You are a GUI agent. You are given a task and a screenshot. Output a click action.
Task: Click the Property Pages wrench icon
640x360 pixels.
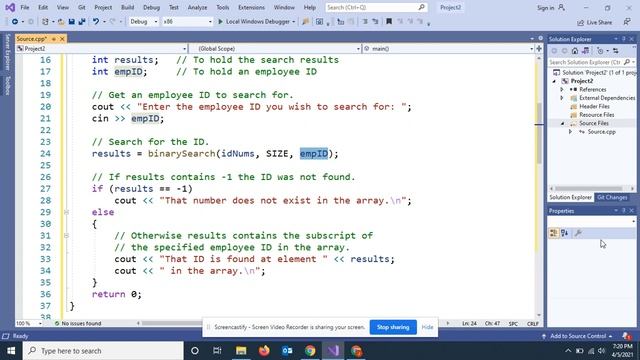(x=578, y=233)
